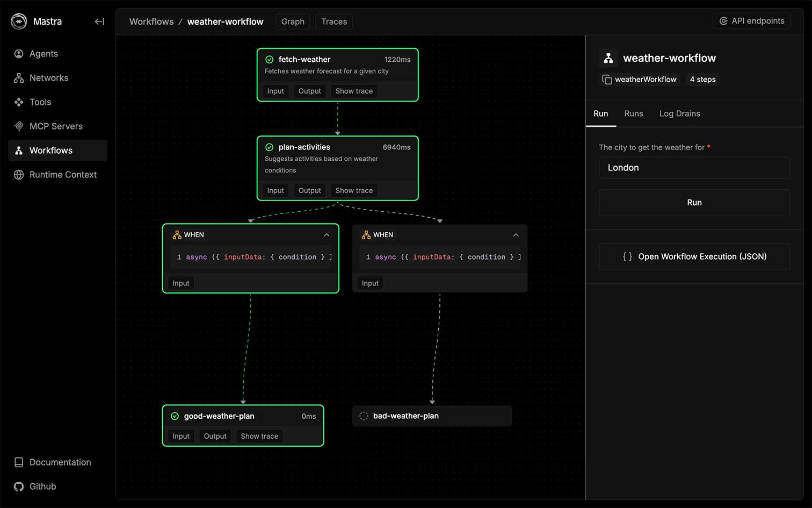The image size is (812, 508).
Task: Show trace for fetch-weather step
Action: (354, 91)
